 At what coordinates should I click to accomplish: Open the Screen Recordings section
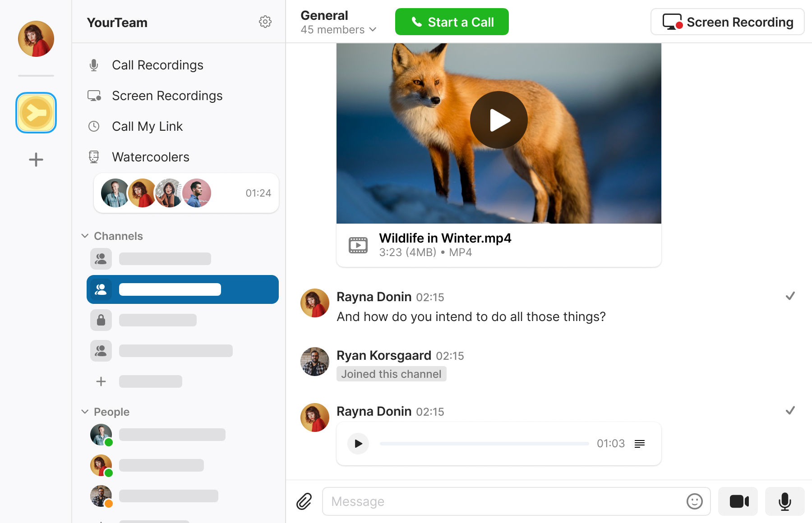167,96
